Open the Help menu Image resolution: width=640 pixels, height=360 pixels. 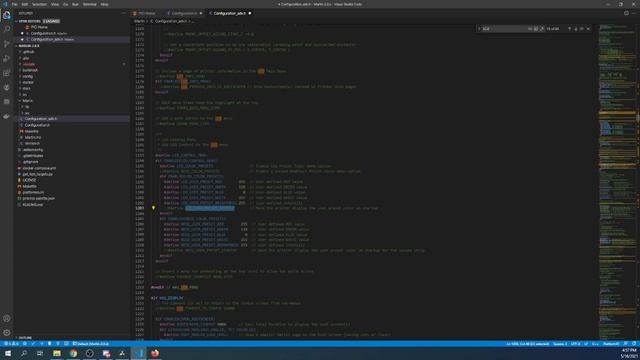(x=104, y=4)
